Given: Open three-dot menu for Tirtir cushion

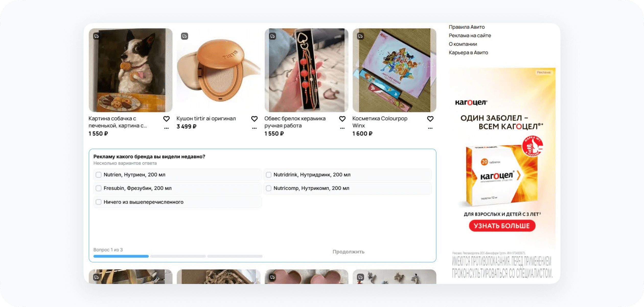Looking at the screenshot, I should [x=254, y=128].
